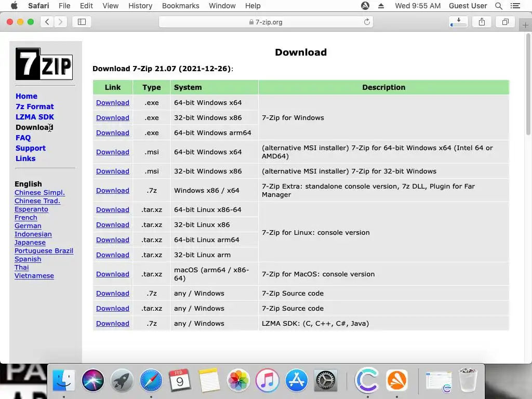
Task: Open Calendar from the Dock
Action: pyautogui.click(x=180, y=380)
